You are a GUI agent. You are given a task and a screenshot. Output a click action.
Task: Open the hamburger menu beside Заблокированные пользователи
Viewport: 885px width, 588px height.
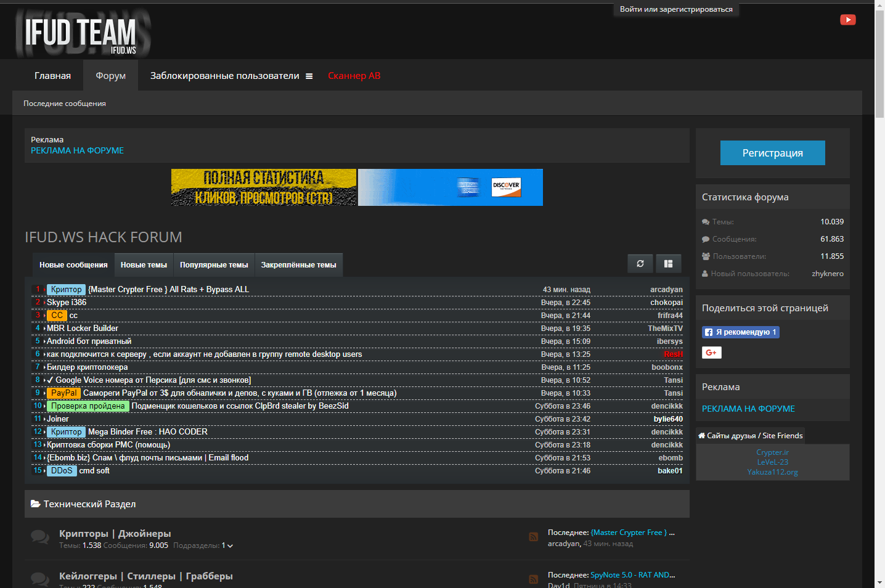(x=309, y=76)
